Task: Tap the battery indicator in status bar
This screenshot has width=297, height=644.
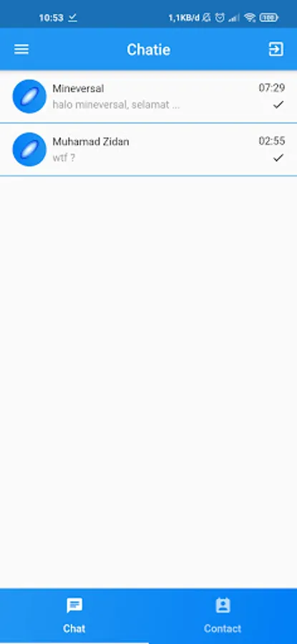Action: pos(268,18)
